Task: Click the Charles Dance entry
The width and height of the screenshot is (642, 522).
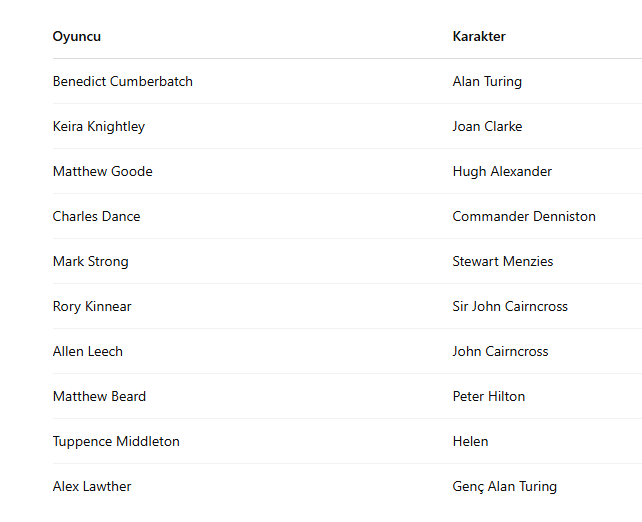Action: tap(97, 217)
